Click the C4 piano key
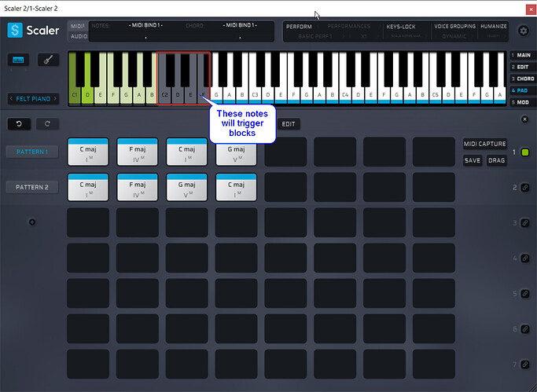 click(x=345, y=95)
